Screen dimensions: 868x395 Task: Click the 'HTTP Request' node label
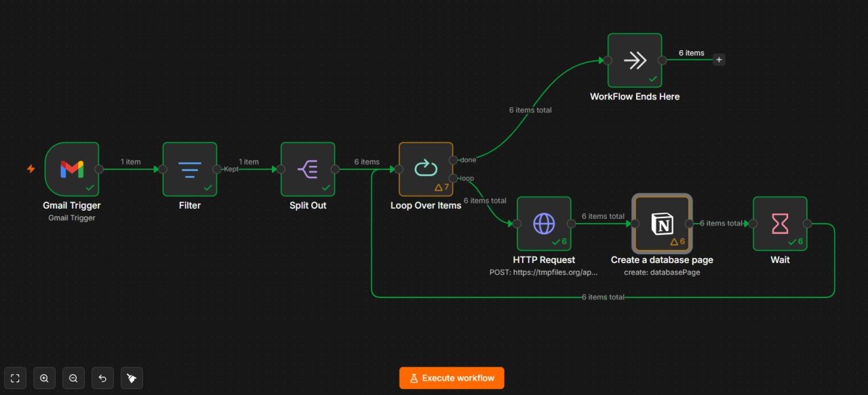(x=544, y=259)
